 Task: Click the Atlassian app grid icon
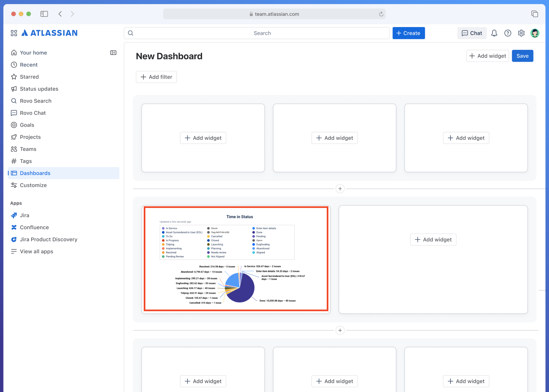point(14,33)
